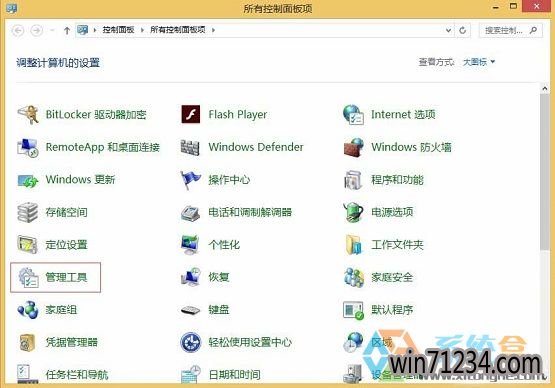Open the 家庭组 spheres icon

click(x=28, y=310)
